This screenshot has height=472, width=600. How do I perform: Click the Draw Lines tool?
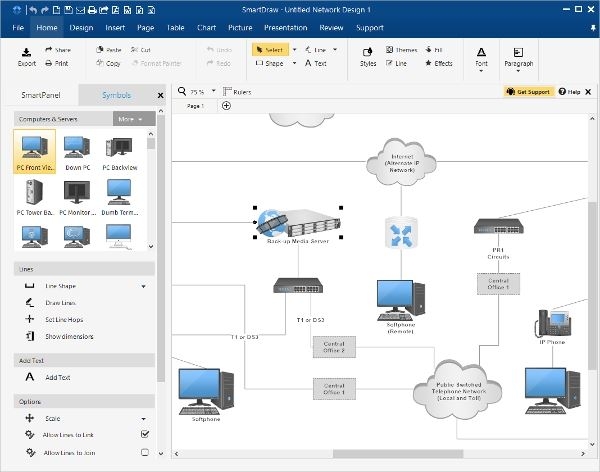[29, 303]
